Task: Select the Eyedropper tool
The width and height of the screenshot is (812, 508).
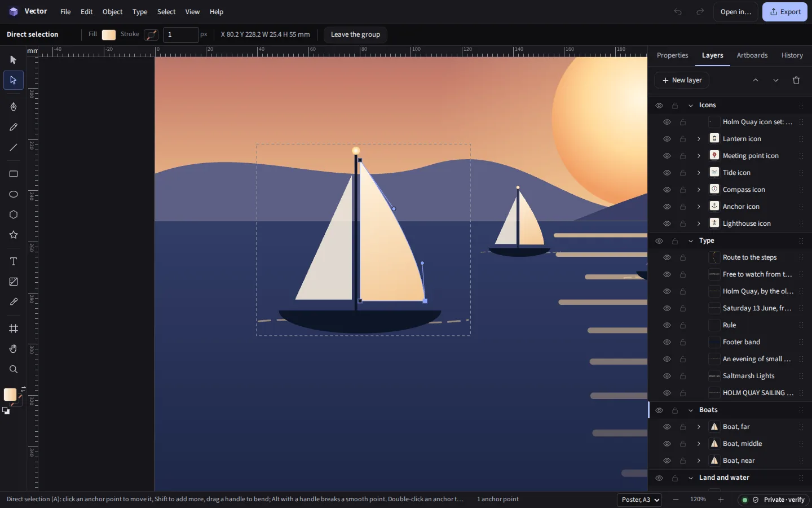Action: [14, 302]
